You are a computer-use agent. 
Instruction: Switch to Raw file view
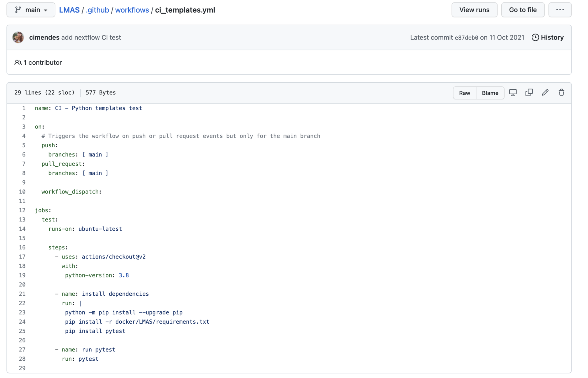pos(464,93)
